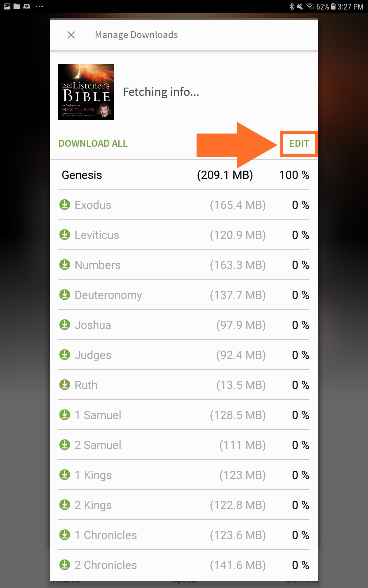
Task: Download Joshua using its green icon
Action: point(65,325)
